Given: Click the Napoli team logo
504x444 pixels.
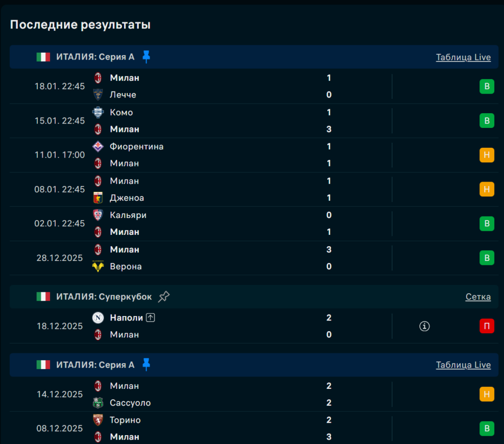Looking at the screenshot, I should pos(98,317).
